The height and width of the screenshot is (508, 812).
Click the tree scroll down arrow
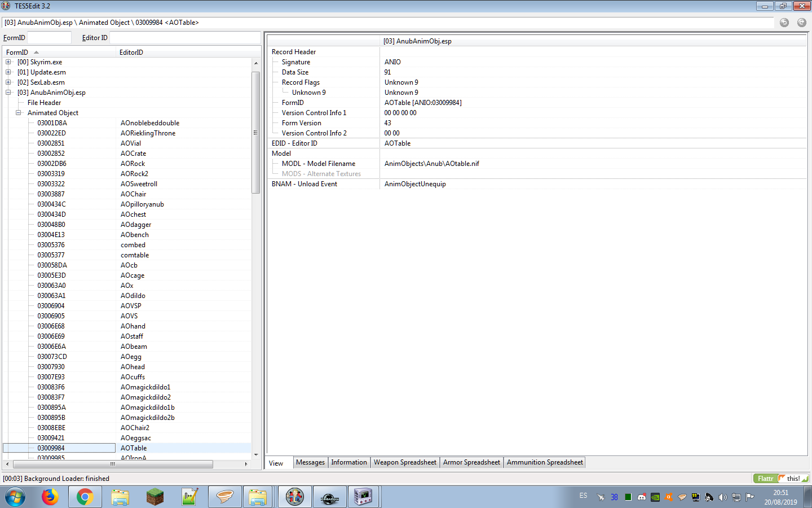[256, 455]
